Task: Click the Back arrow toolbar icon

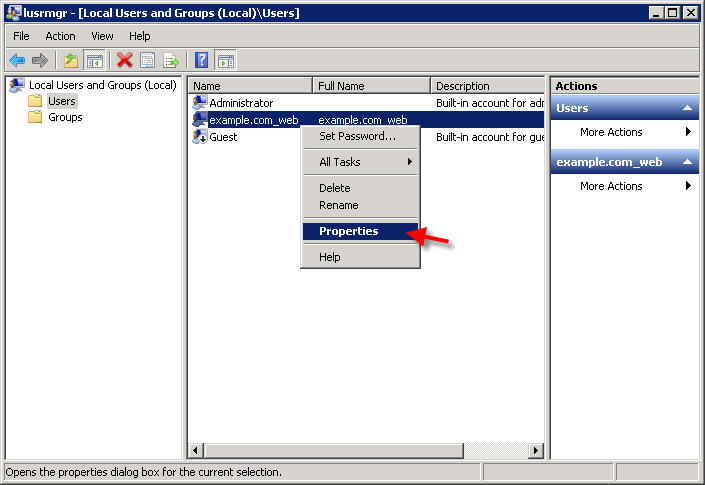Action: click(17, 60)
